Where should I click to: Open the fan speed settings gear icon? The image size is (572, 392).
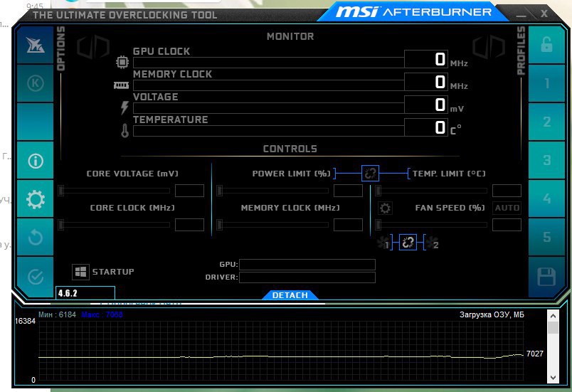385,208
